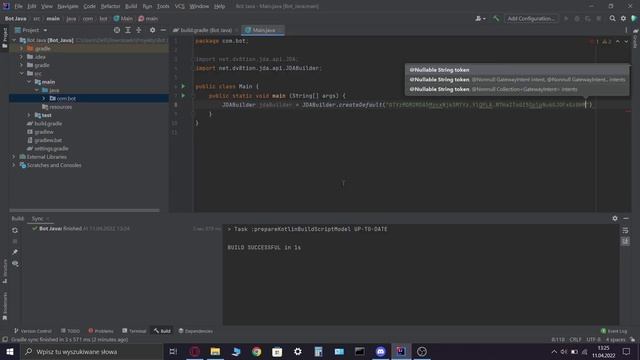
Task: Click Add Configuration button
Action: tap(531, 18)
